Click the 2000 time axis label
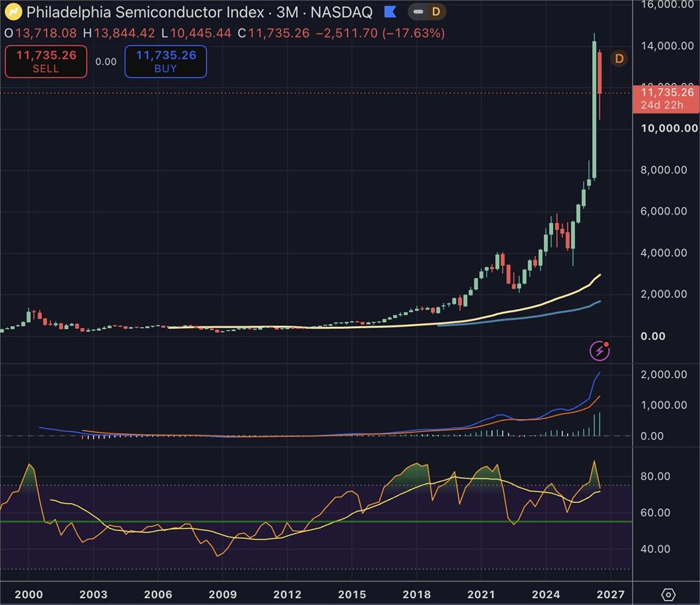Image resolution: width=700 pixels, height=605 pixels. pos(29,594)
